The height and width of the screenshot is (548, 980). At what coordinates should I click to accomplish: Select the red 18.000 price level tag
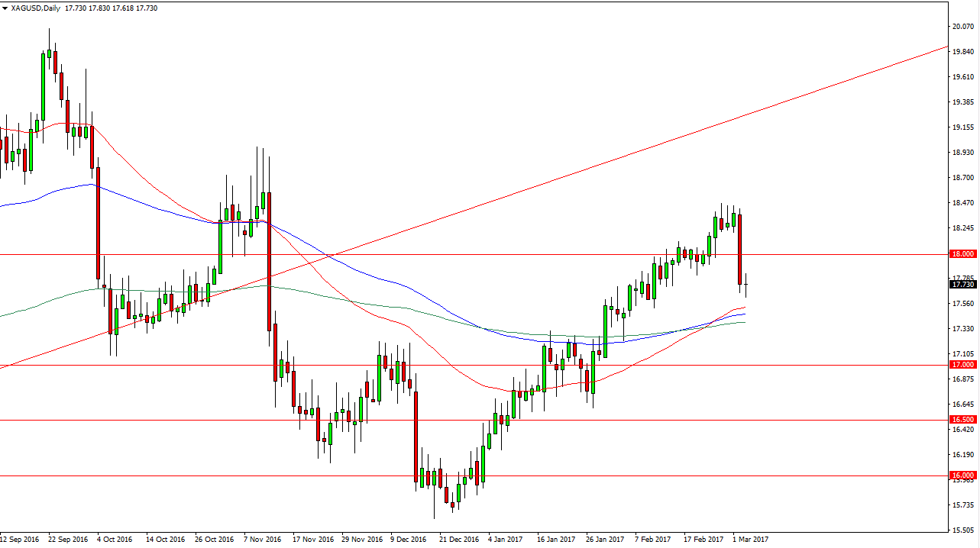962,254
